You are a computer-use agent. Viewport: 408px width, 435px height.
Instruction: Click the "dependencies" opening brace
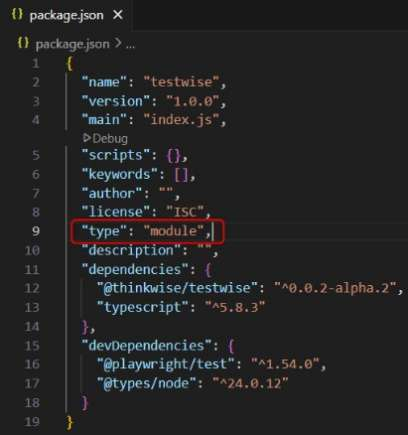(208, 270)
